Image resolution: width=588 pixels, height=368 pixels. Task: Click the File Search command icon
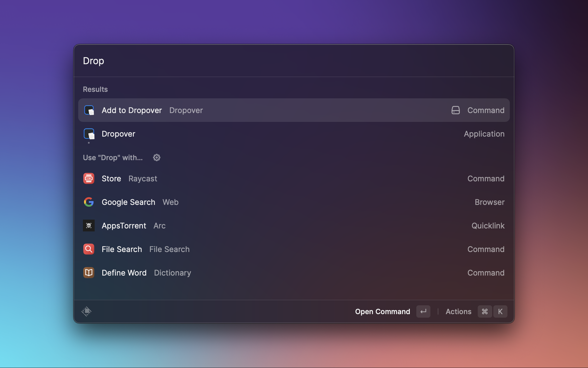[x=89, y=249]
